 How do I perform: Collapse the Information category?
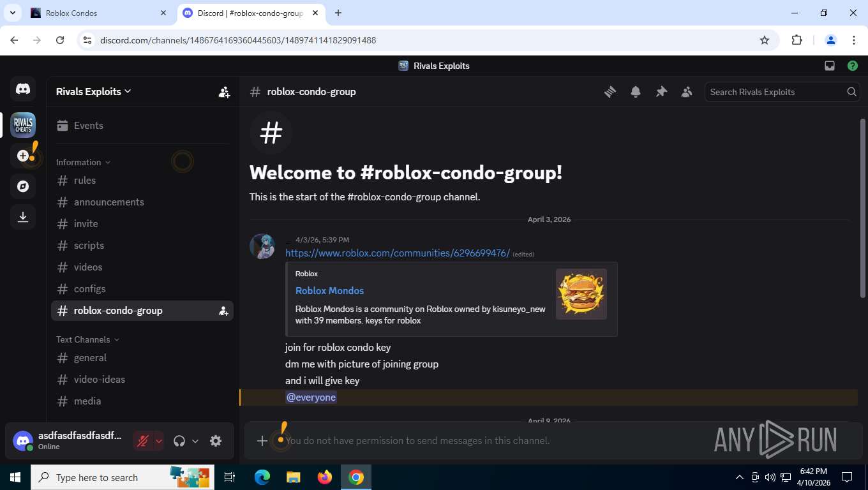tap(83, 162)
